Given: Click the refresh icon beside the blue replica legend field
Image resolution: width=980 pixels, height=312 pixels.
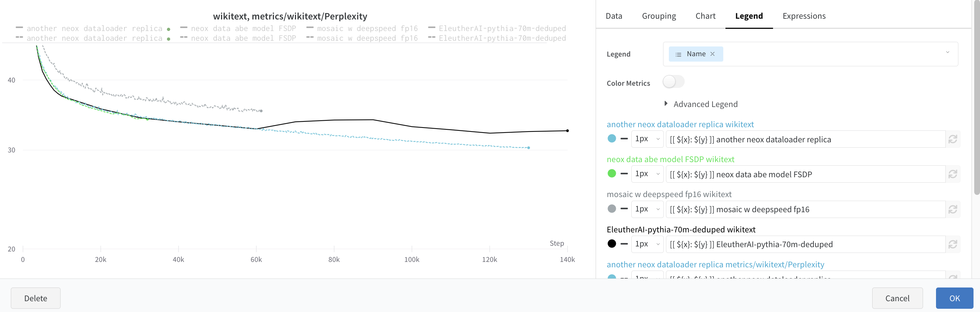Looking at the screenshot, I should tap(953, 139).
